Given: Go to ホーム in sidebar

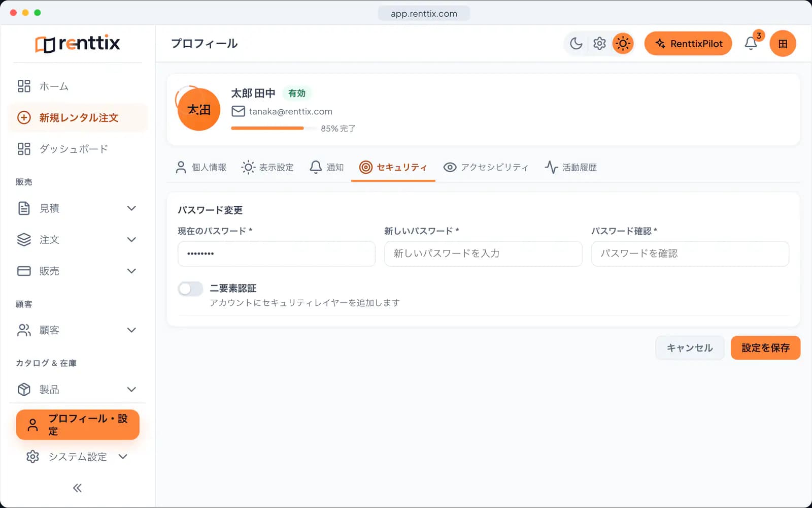Looking at the screenshot, I should tap(78, 86).
